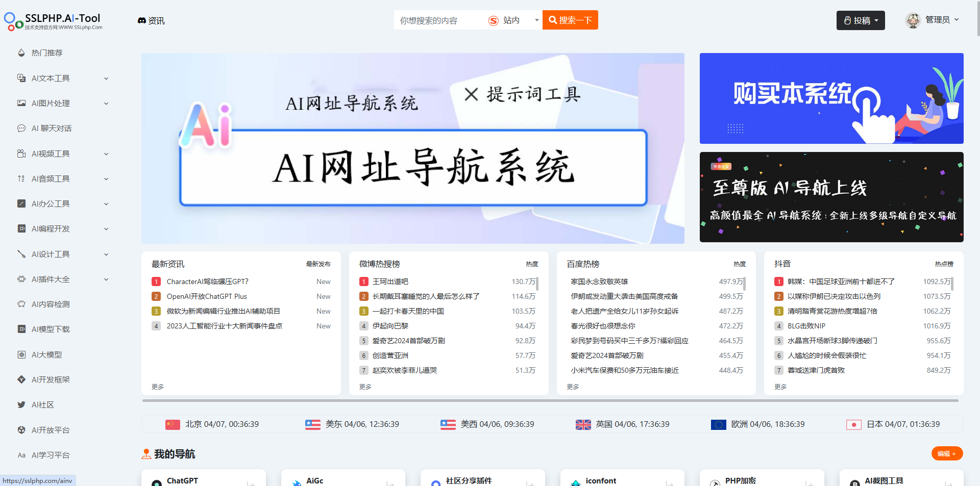980x486 pixels.
Task: Click the 热门推荐 flame icon in sidebar
Action: (x=21, y=53)
